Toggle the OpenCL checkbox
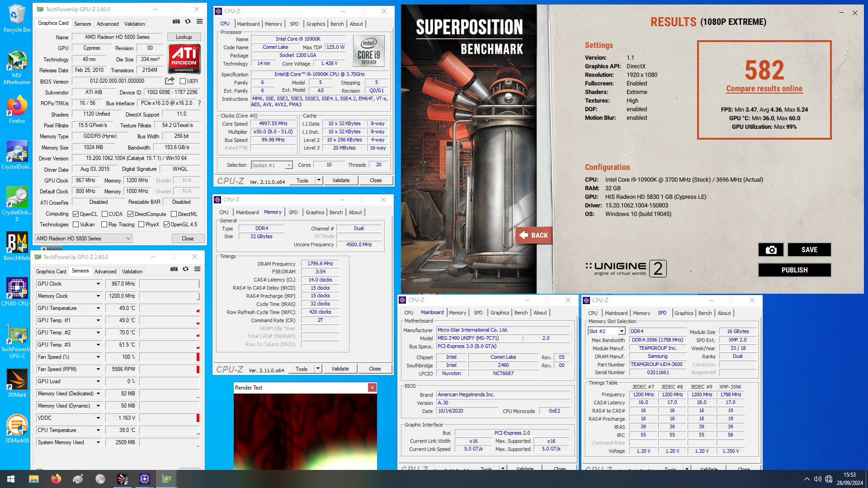 coord(76,214)
